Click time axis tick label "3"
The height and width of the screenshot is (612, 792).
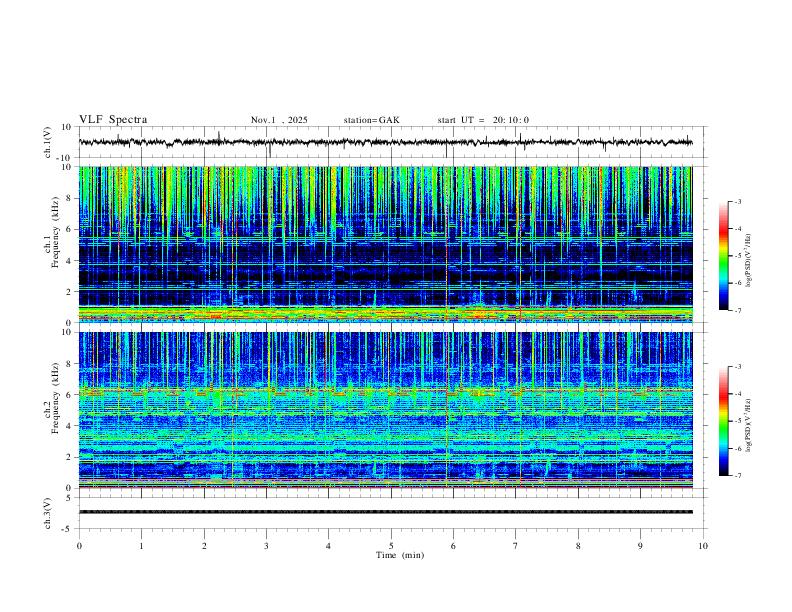coord(266,546)
